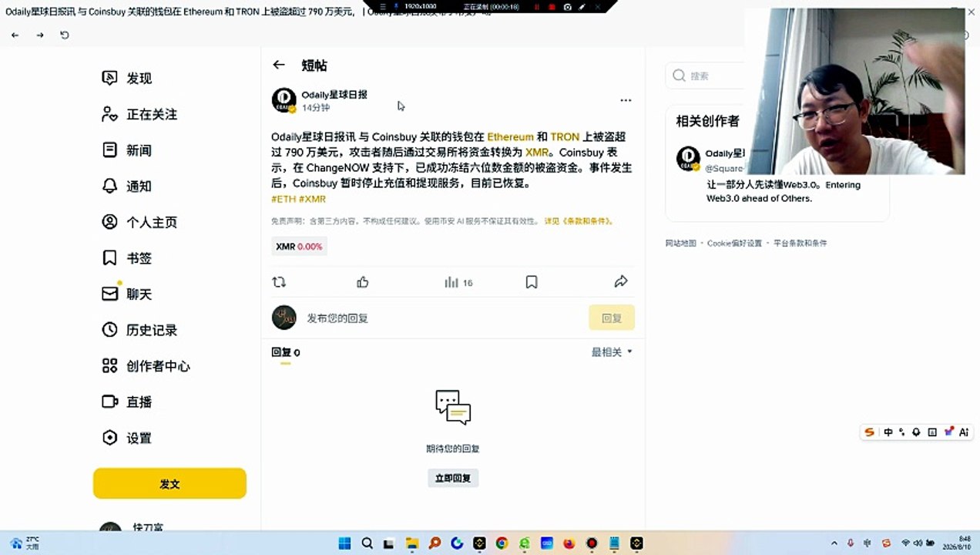Bookmark the post with bookmark icon
980x555 pixels.
[x=532, y=282]
